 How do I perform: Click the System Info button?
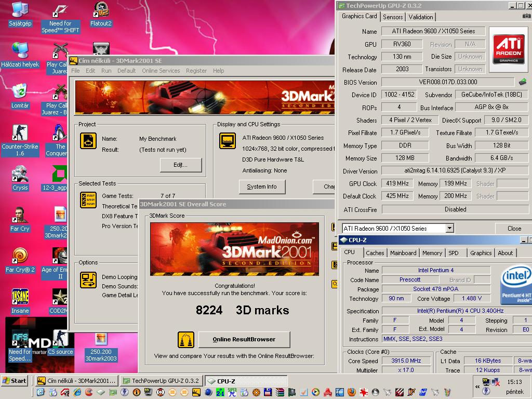point(262,187)
